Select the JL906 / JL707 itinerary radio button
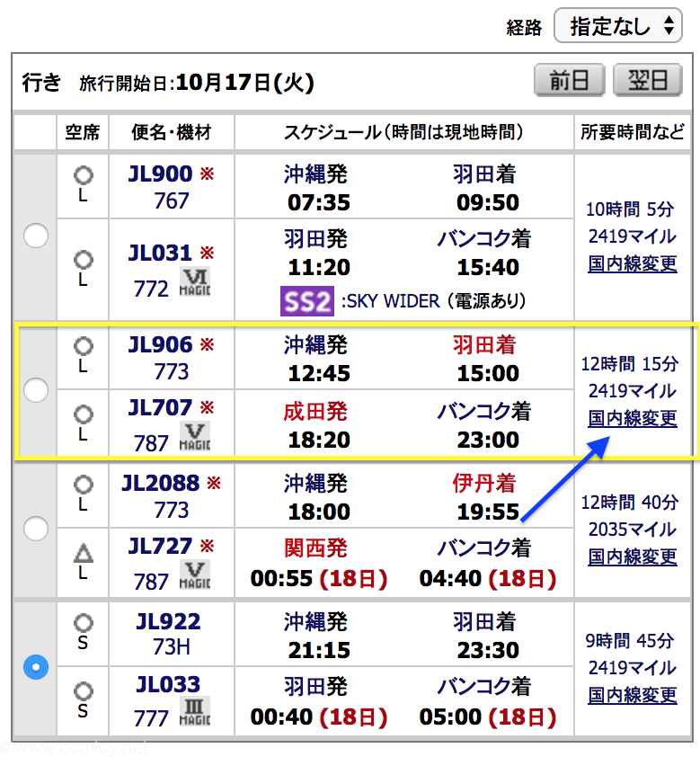The width and height of the screenshot is (700, 757). (36, 389)
